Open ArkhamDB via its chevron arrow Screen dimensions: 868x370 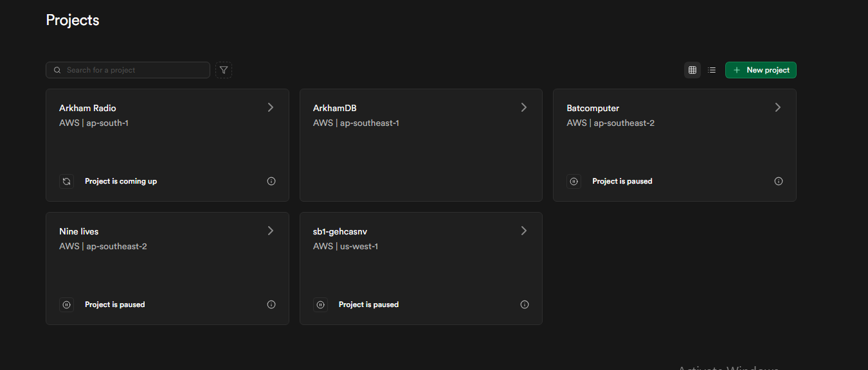point(524,107)
